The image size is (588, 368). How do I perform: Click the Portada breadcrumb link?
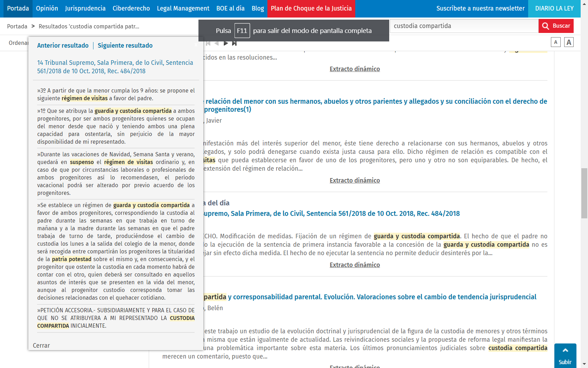pos(17,26)
